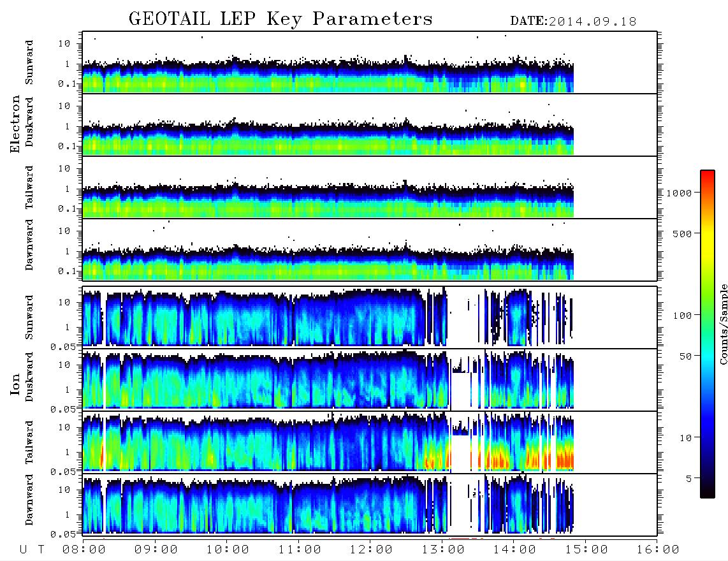Click the '13:00' time tick label
The image size is (728, 561).
click(443, 550)
